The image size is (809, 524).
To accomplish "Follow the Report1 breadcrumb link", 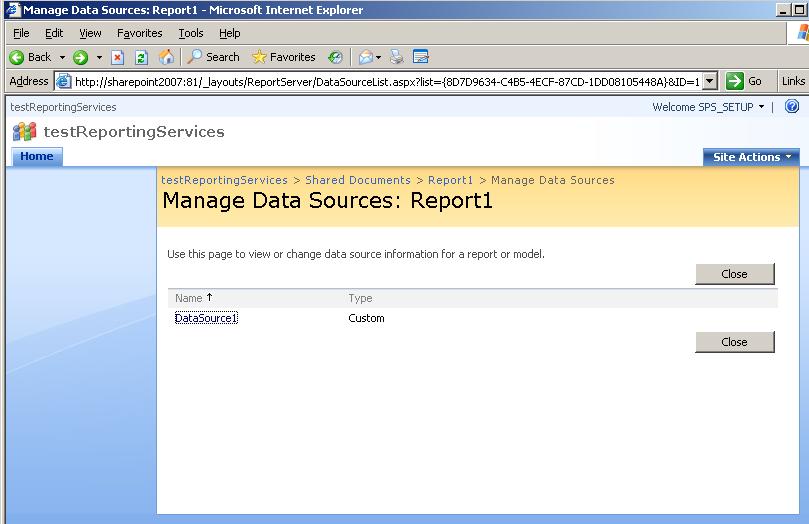I will coord(450,180).
